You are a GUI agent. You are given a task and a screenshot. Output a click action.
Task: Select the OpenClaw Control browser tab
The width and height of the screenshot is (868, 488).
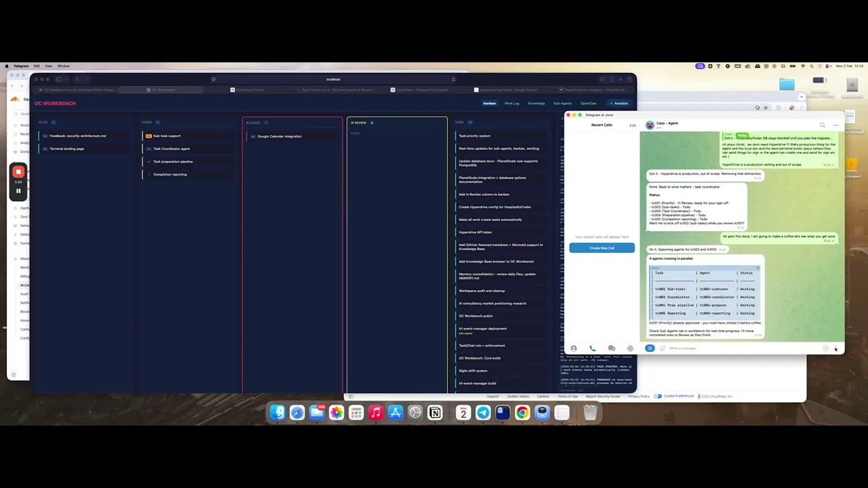(x=248, y=89)
